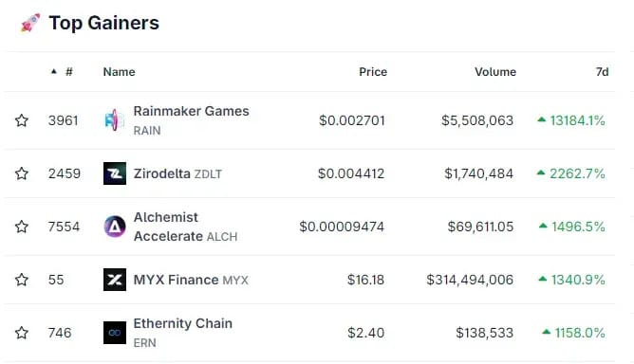Sort by the 7d change header

602,72
